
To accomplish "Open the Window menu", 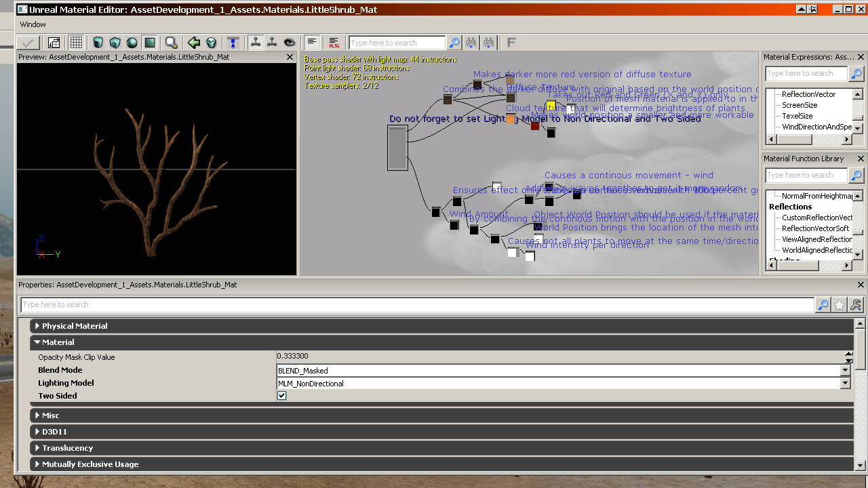I will click(x=33, y=24).
